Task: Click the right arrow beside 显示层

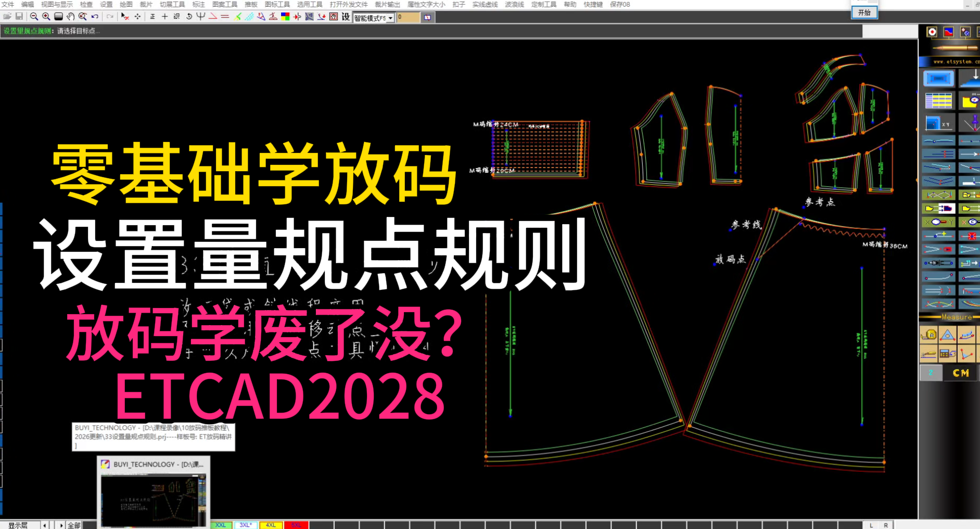Action: coord(62,525)
